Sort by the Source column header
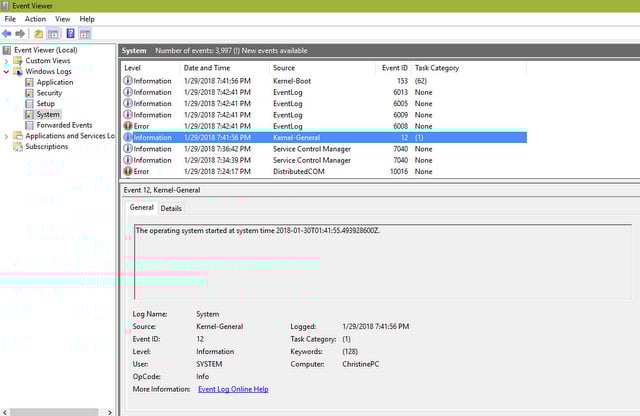 point(322,68)
